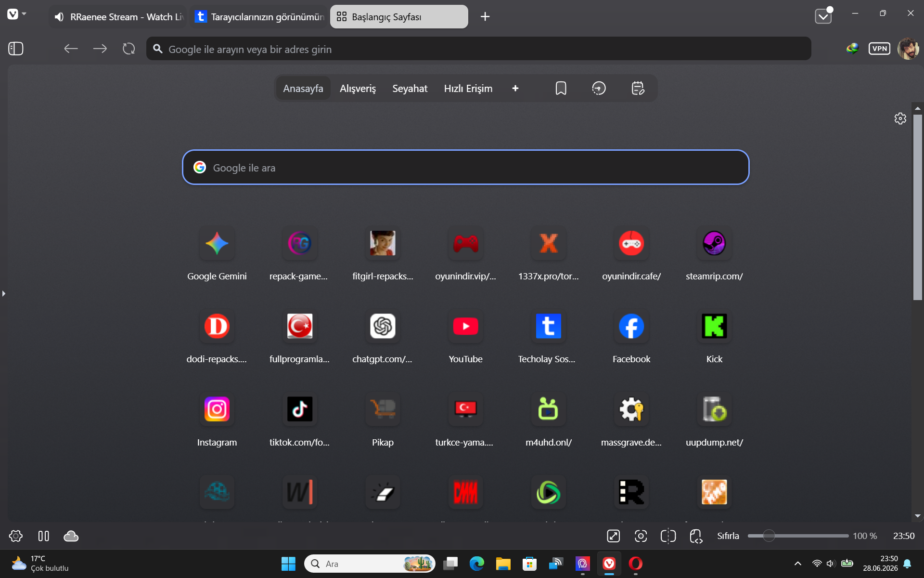Open the notes icon on start page
The image size is (924, 578).
point(638,89)
